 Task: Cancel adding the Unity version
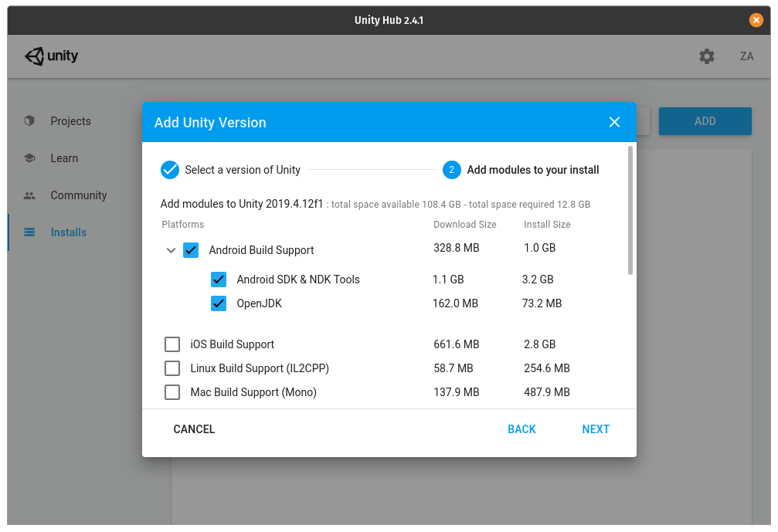pyautogui.click(x=194, y=429)
